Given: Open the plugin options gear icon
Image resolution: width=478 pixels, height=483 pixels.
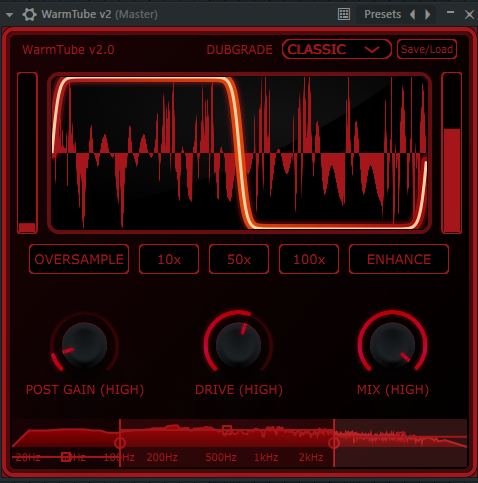Looking at the screenshot, I should [29, 15].
